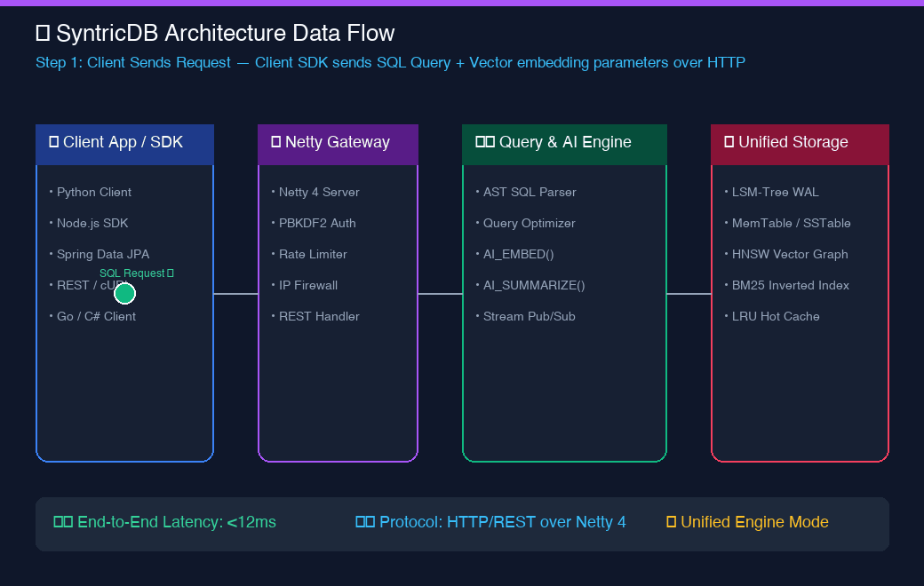The height and width of the screenshot is (586, 924).
Task: Select the Netty Gateway header
Action: (x=338, y=145)
